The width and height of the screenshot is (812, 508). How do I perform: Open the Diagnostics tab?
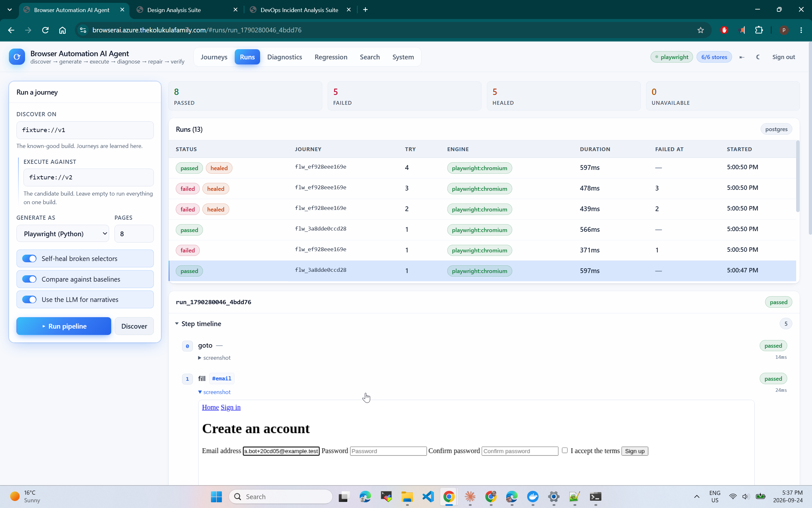(285, 57)
